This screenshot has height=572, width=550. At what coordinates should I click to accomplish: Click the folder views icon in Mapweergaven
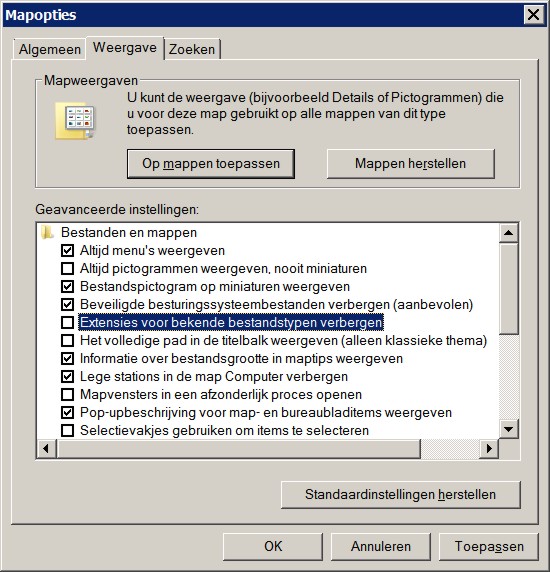tap(75, 121)
